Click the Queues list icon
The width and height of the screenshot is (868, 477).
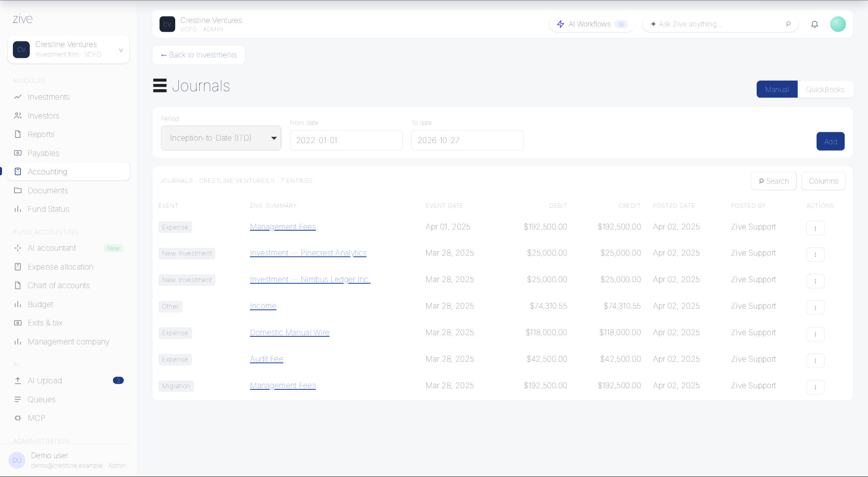point(18,399)
